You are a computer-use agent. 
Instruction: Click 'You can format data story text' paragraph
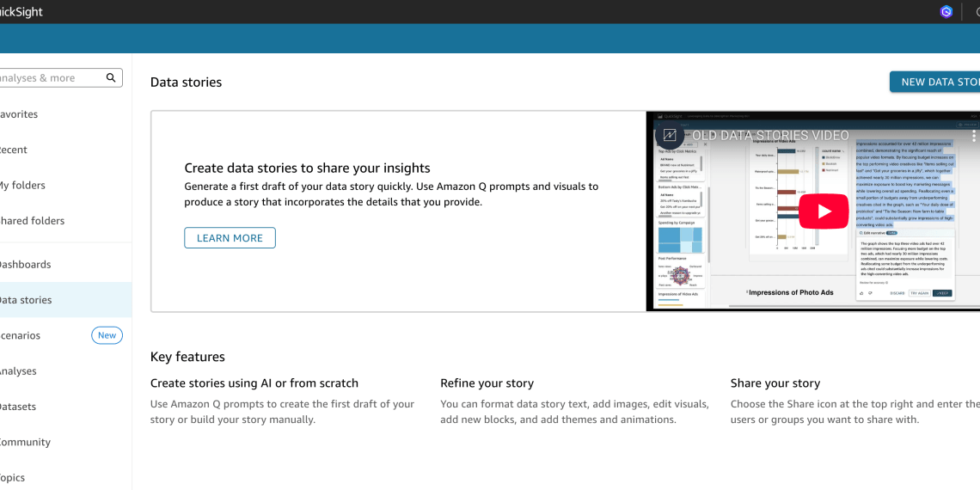click(574, 412)
